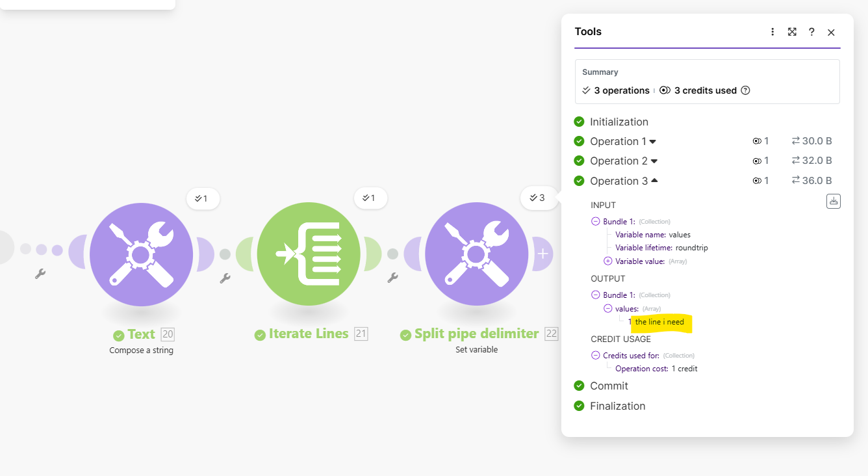Open the Tools panel three-dot menu
This screenshot has height=476, width=868.
tap(772, 32)
